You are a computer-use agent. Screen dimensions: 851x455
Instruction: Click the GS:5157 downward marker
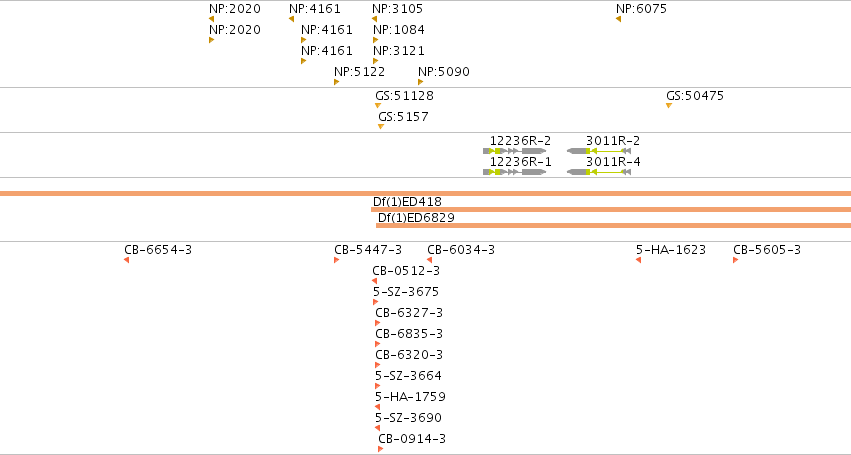[381, 127]
